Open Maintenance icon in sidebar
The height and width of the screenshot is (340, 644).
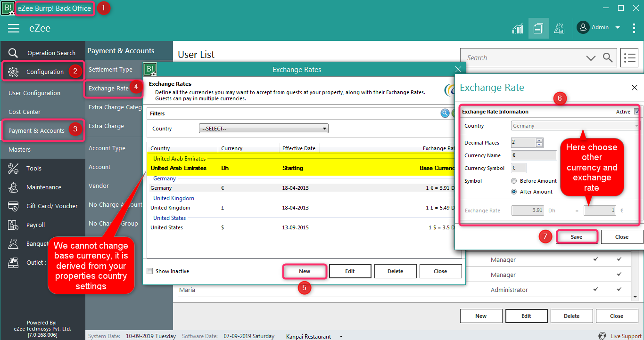[x=13, y=187]
